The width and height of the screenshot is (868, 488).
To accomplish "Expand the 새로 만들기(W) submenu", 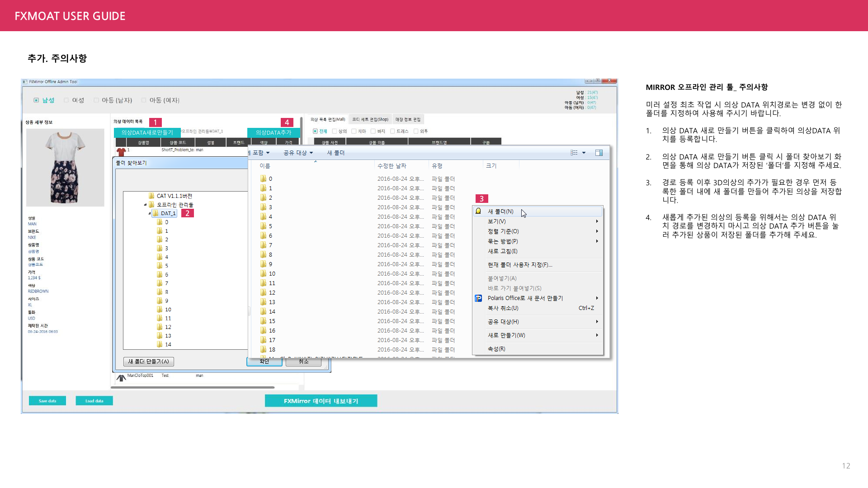I will click(x=538, y=335).
